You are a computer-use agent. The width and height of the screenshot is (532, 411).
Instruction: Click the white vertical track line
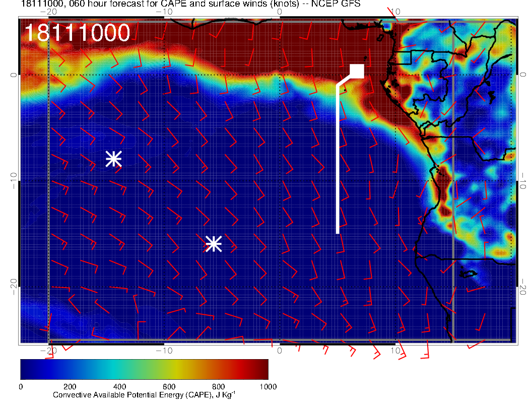point(338,159)
